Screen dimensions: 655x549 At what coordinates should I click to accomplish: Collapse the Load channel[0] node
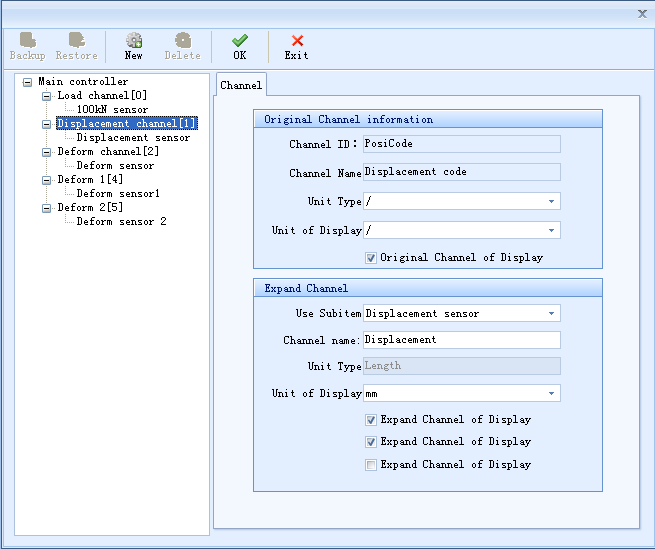point(46,96)
